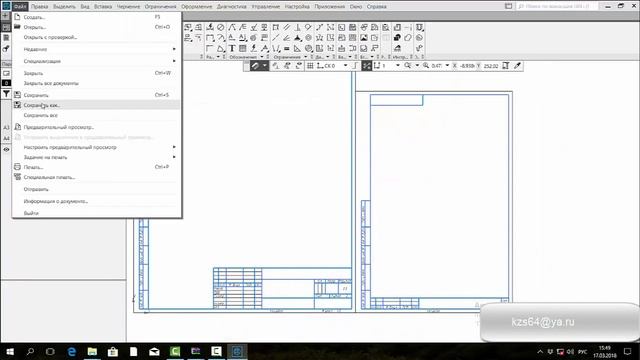Open the Вставка menu
The width and height of the screenshot is (640, 360).
point(103,7)
